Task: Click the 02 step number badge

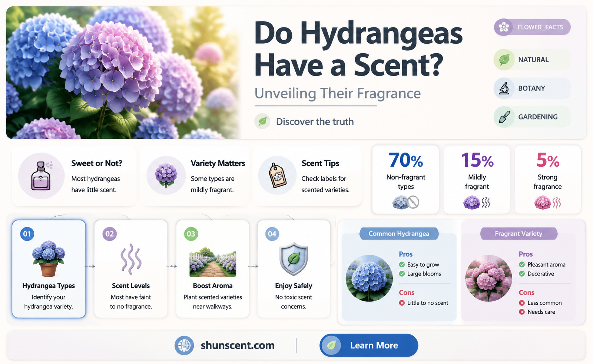Action: pyautogui.click(x=109, y=234)
